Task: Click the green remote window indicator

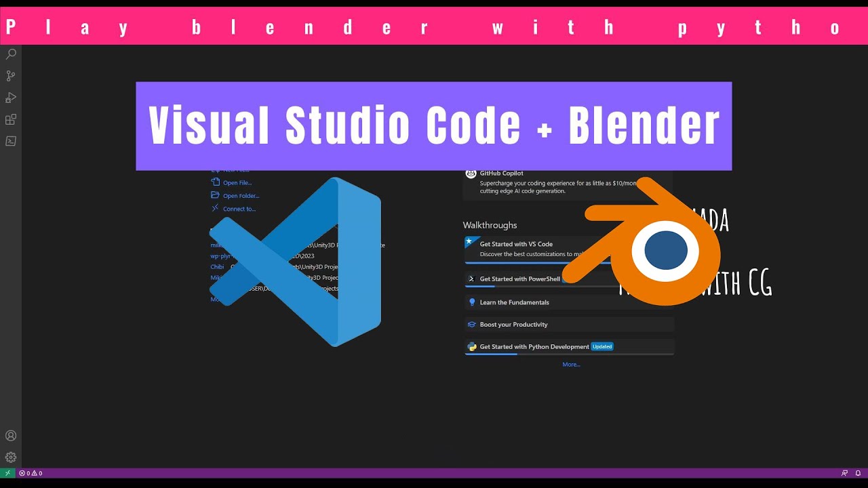Action: click(x=7, y=473)
